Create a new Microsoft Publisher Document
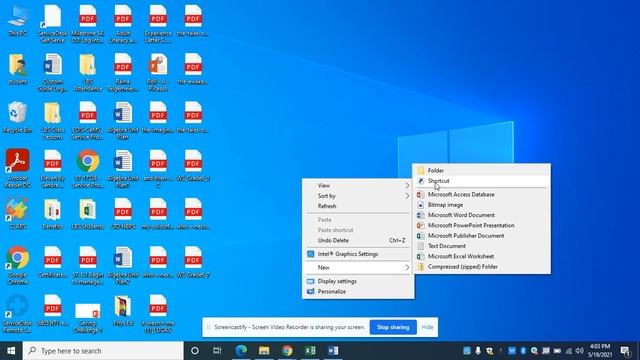 pos(481,236)
